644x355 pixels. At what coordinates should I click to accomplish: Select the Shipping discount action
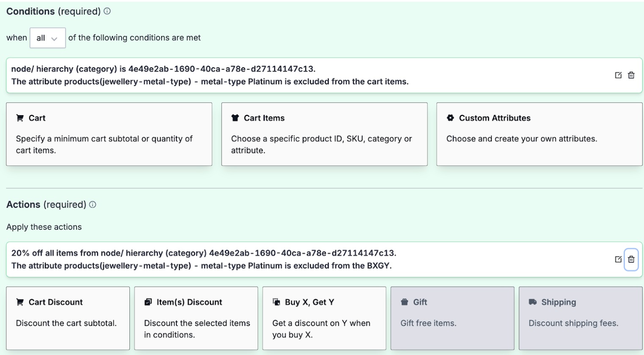point(581,318)
